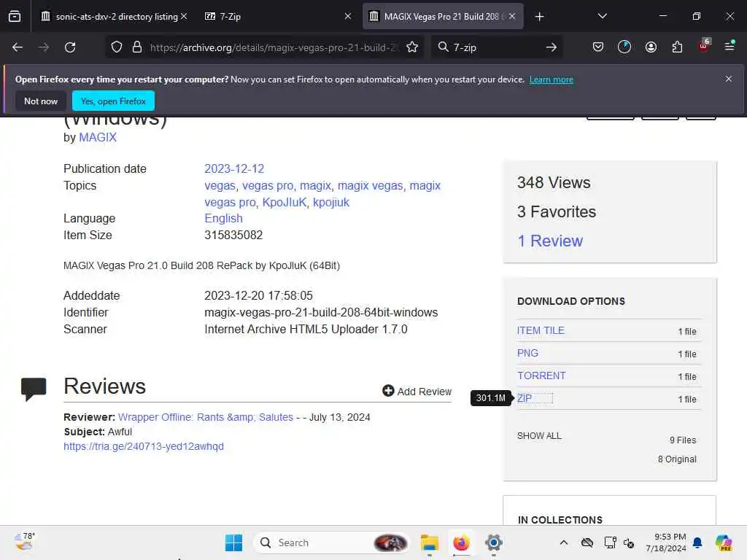Viewport: 747px width, 560px height.
Task: Open the vegas pro topic link
Action: 267,186
